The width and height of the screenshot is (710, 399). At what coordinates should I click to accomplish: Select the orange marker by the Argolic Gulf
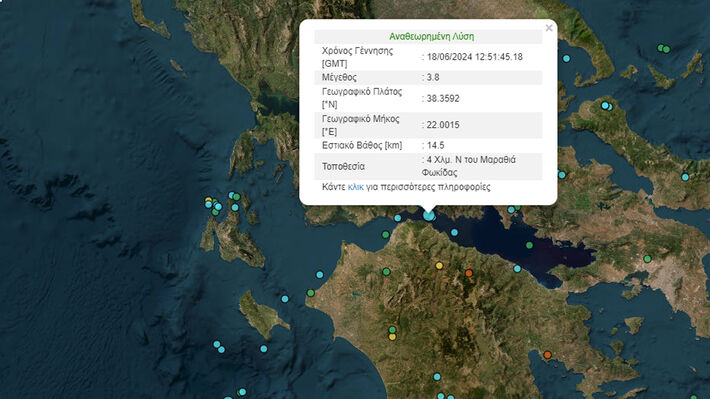[547, 355]
